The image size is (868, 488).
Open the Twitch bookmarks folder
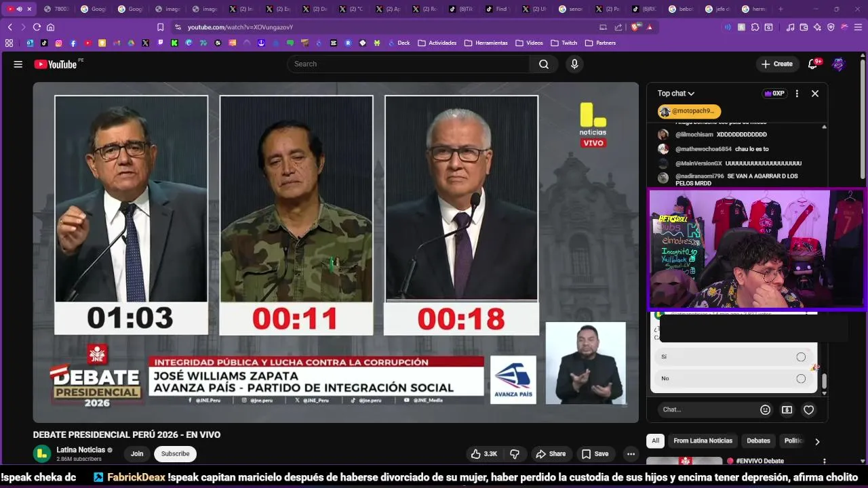pos(564,43)
